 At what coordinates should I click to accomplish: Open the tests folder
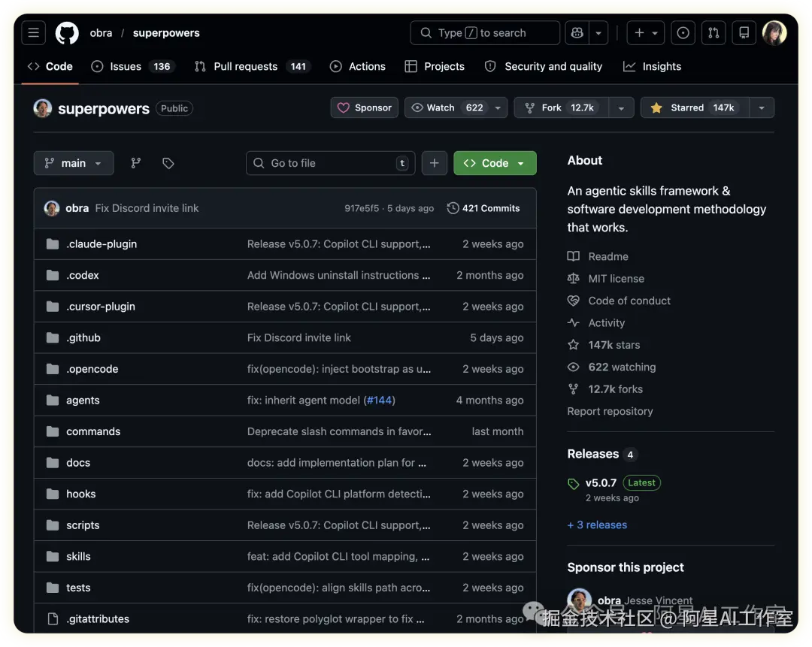78,588
